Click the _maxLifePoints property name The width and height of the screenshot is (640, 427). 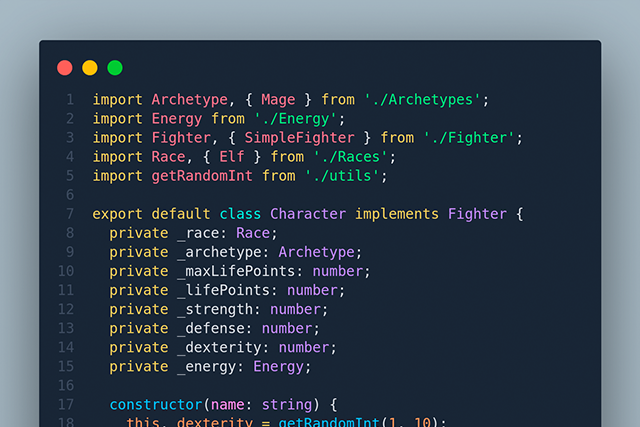[236, 271]
